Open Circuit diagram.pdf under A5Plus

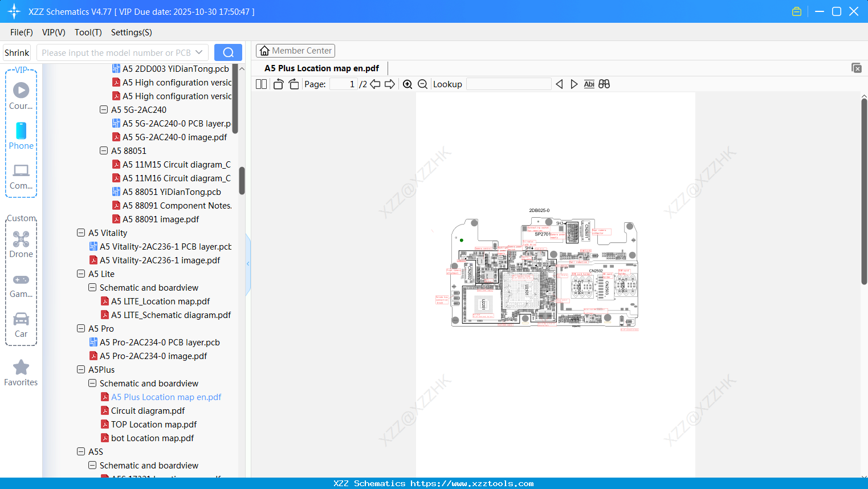[x=143, y=410]
